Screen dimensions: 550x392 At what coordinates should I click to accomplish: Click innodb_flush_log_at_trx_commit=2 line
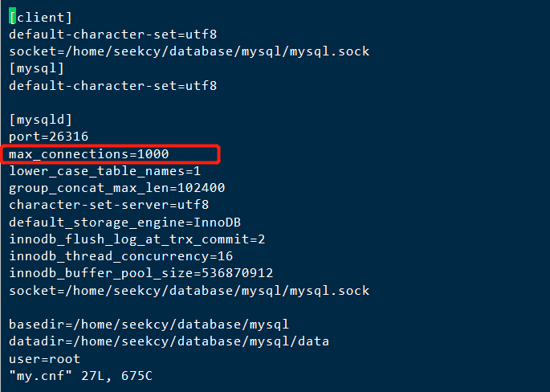[x=137, y=239]
